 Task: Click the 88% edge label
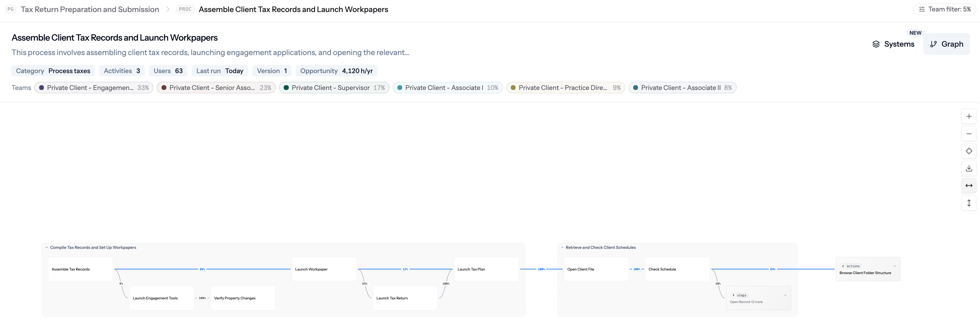[x=202, y=269]
